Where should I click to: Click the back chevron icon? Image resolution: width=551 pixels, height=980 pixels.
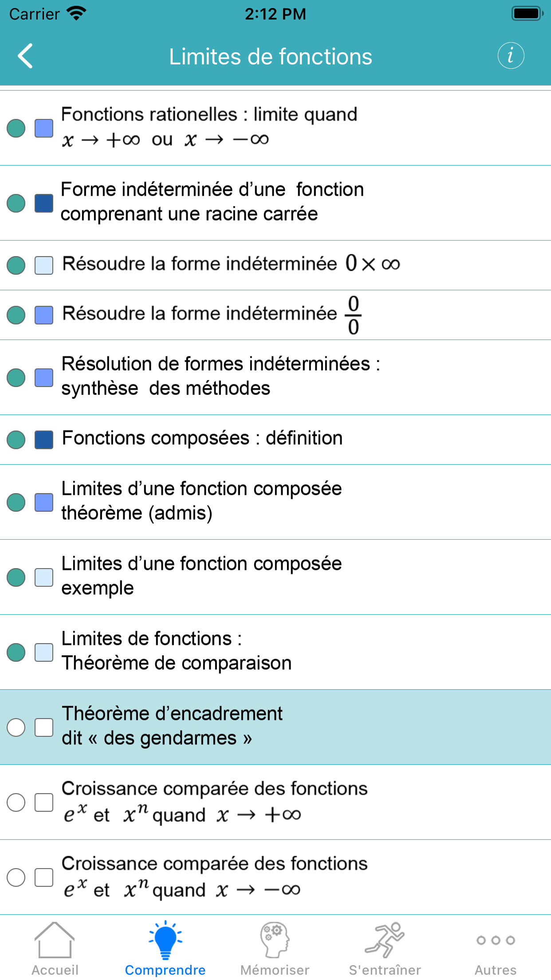tap(24, 56)
